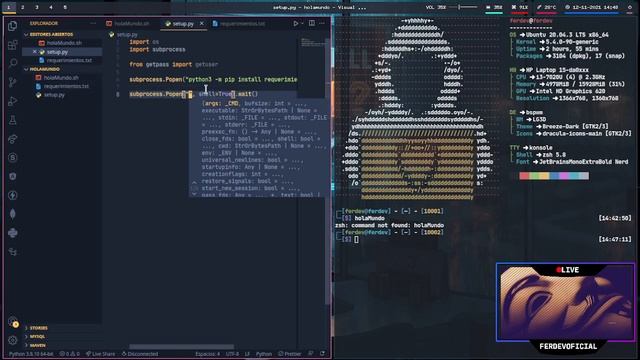Switch to workspace 4

pyautogui.click(x=51, y=7)
